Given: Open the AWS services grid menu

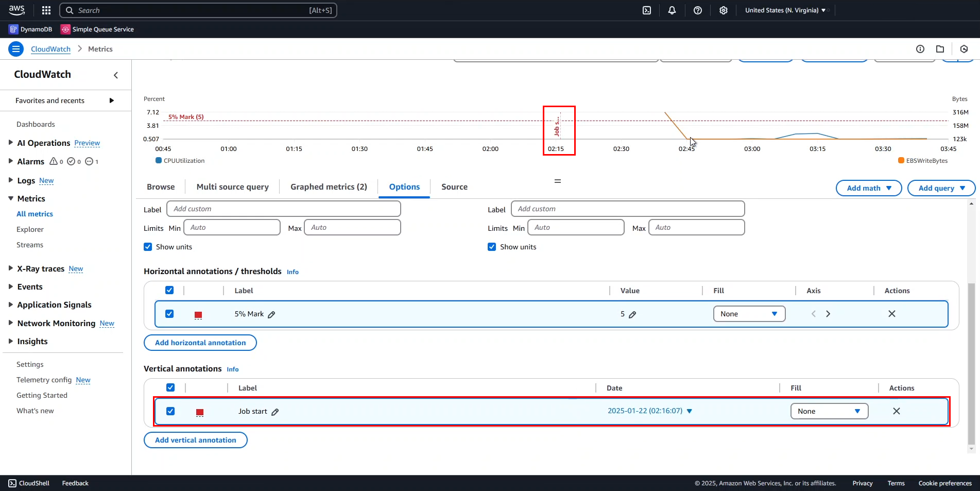Looking at the screenshot, I should [x=46, y=10].
